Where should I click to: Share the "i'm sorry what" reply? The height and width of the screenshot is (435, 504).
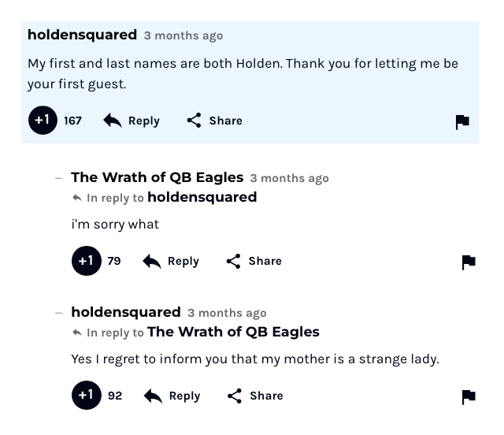pyautogui.click(x=254, y=261)
